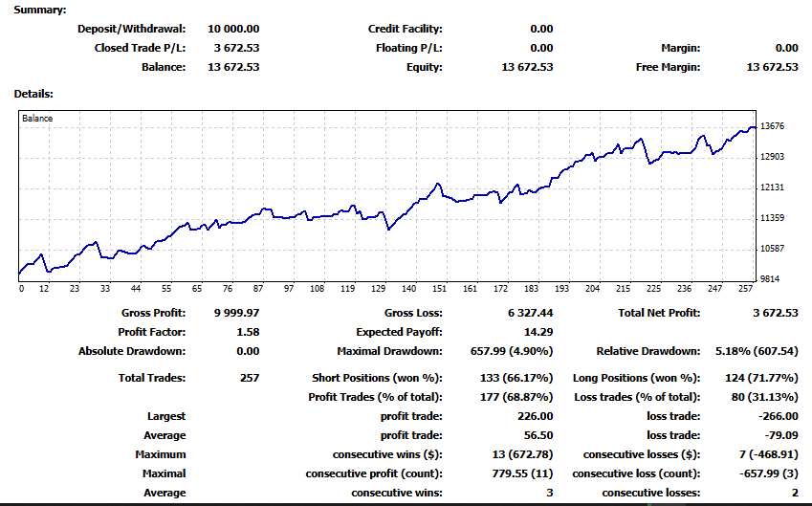The image size is (812, 506).
Task: Select the Equity value in the Summary section
Action: [527, 67]
